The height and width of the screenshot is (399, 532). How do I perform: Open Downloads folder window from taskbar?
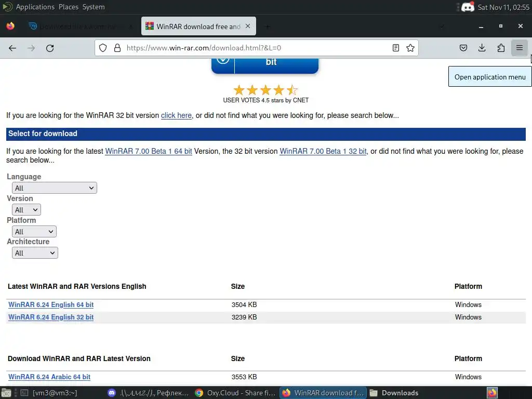click(x=394, y=393)
